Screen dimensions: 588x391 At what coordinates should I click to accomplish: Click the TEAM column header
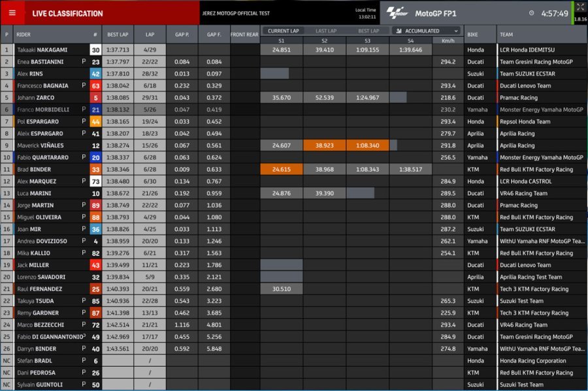click(x=506, y=35)
